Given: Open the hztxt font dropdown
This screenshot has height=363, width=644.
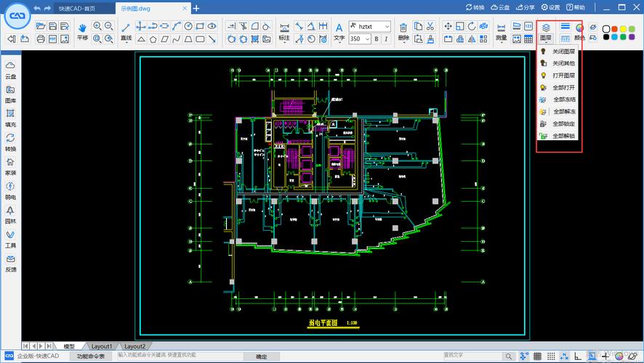Looking at the screenshot, I should click(370, 26).
